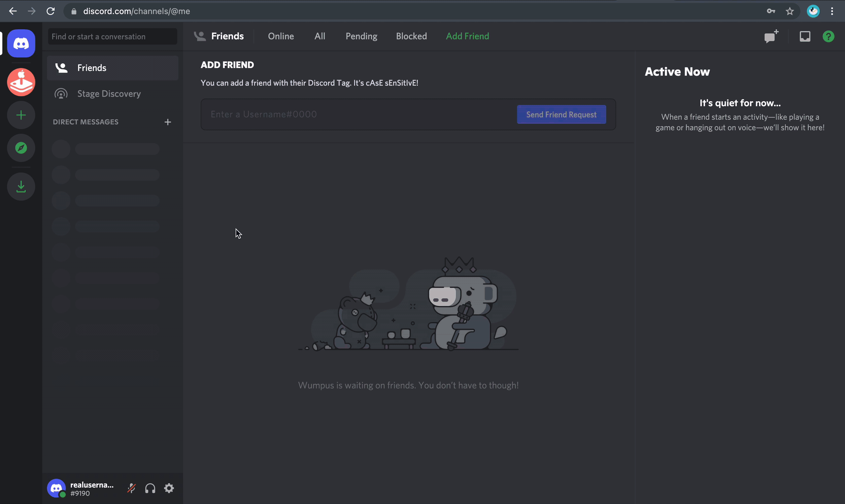845x504 pixels.
Task: Switch to the Pending tab
Action: (361, 36)
